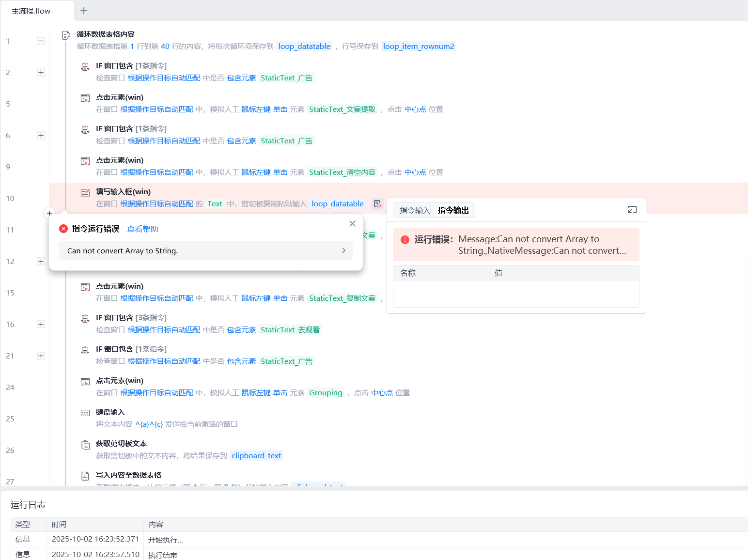The image size is (748, 560).
Task: Expand the output panel with popout icon
Action: pos(632,210)
